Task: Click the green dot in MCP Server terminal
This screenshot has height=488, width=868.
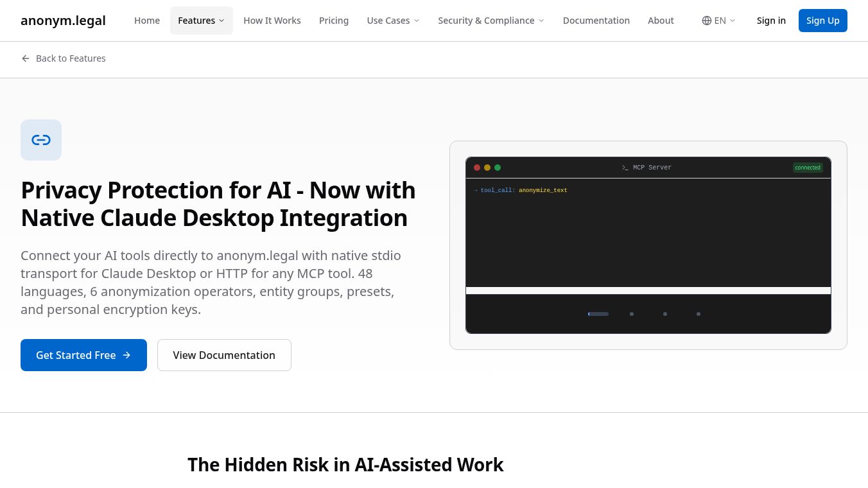Action: tap(498, 168)
